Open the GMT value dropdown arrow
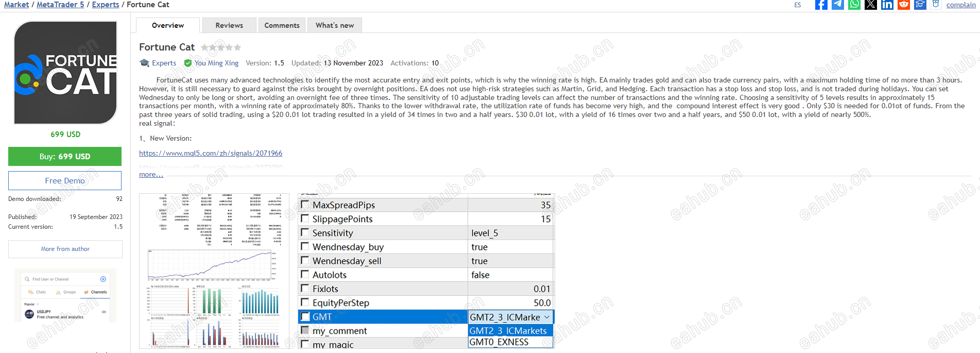980x353 pixels. [x=547, y=317]
